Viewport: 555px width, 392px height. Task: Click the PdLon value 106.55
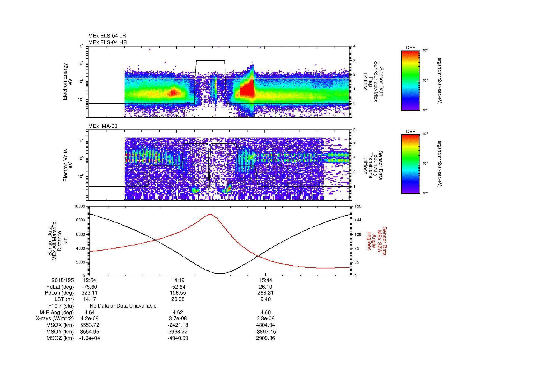(x=178, y=293)
